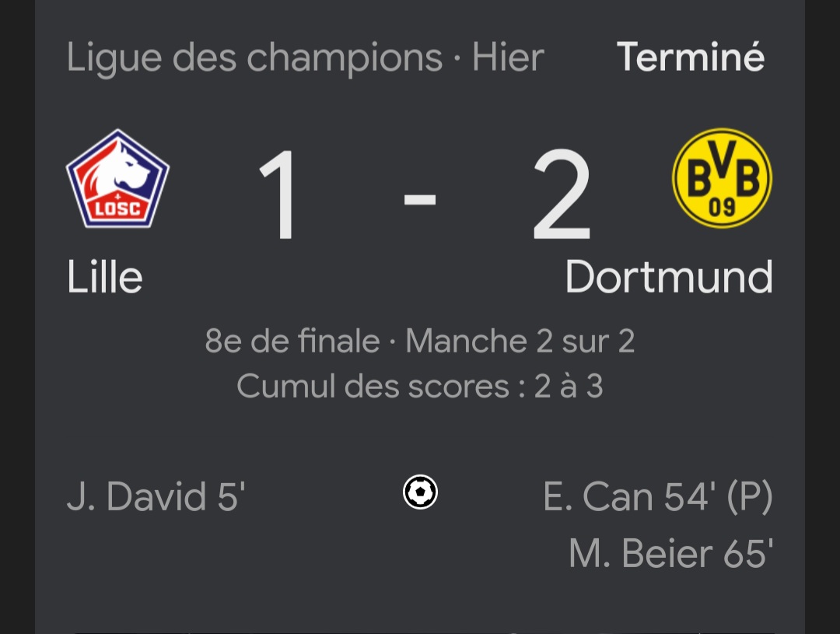840x634 pixels.
Task: Select the "8e de finale" round text
Action: click(292, 342)
